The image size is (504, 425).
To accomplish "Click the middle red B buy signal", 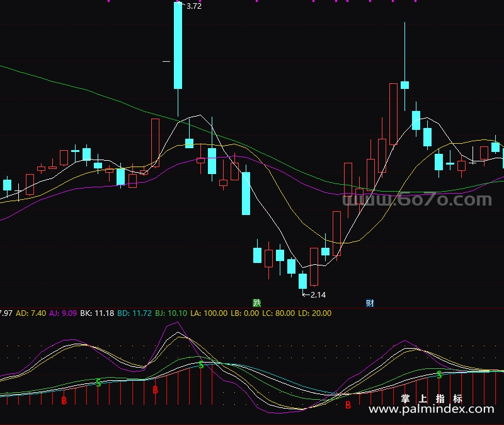I will (x=155, y=390).
